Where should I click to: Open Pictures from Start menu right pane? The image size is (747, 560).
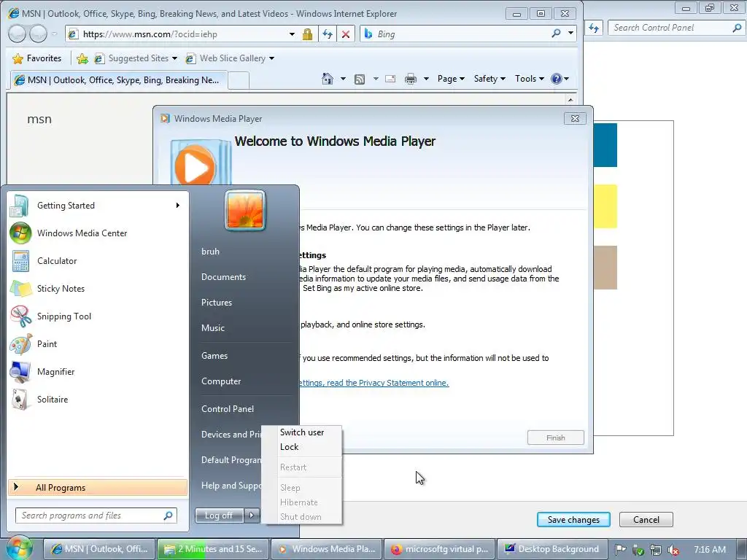[x=216, y=303]
